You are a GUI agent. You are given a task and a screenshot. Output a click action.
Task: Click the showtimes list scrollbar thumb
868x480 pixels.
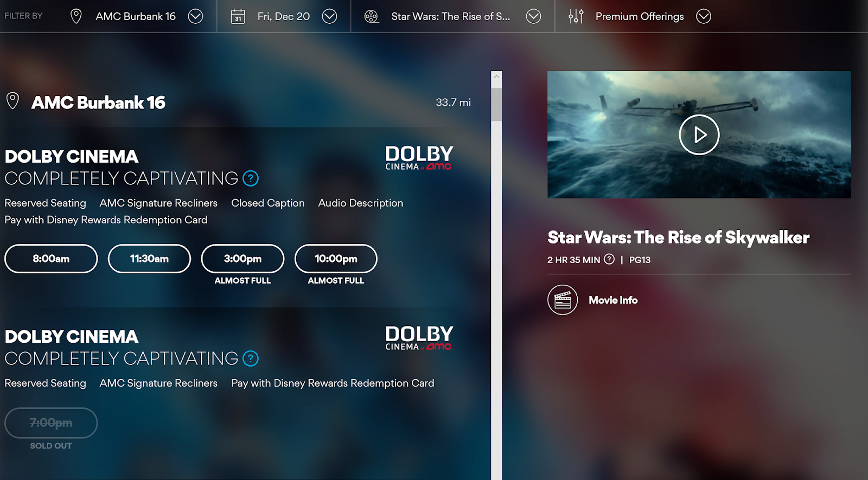(496, 104)
